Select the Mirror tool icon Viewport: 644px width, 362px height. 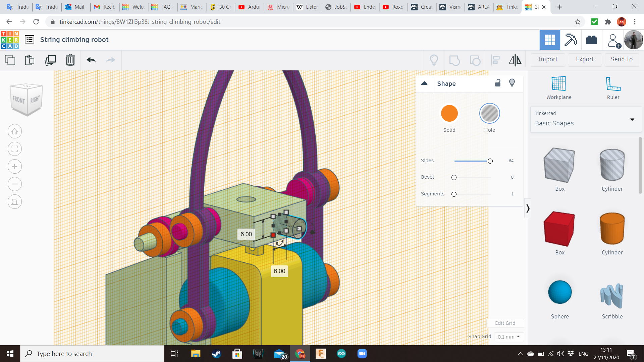coord(515,60)
